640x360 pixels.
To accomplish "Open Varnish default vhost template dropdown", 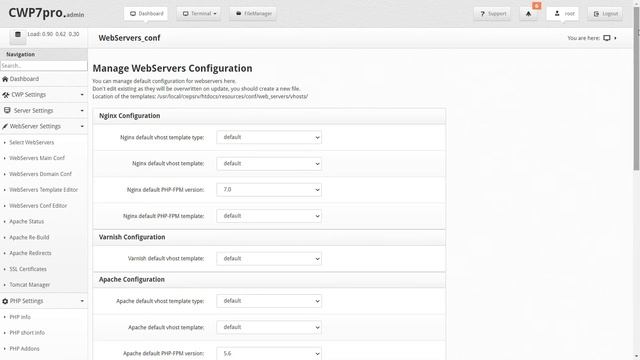I will coord(269,259).
